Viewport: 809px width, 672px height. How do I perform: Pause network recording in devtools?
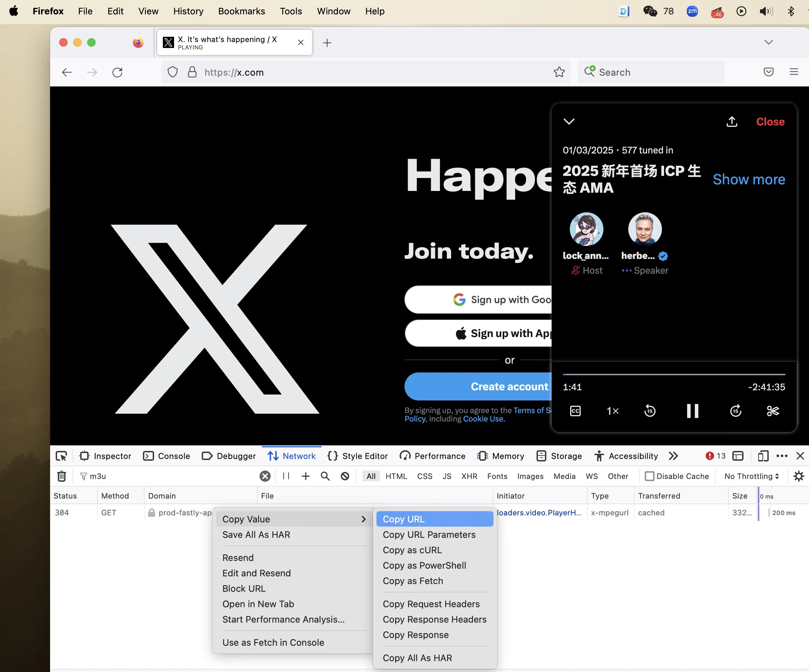click(x=286, y=476)
